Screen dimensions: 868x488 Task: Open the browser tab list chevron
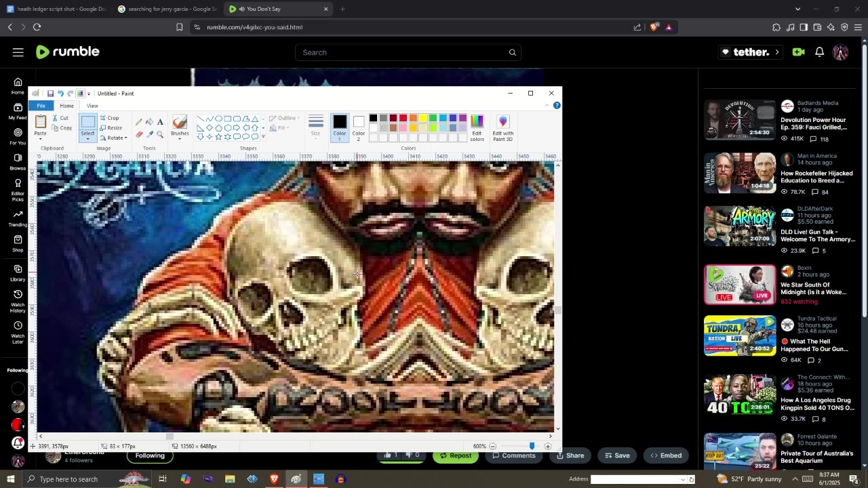(797, 9)
